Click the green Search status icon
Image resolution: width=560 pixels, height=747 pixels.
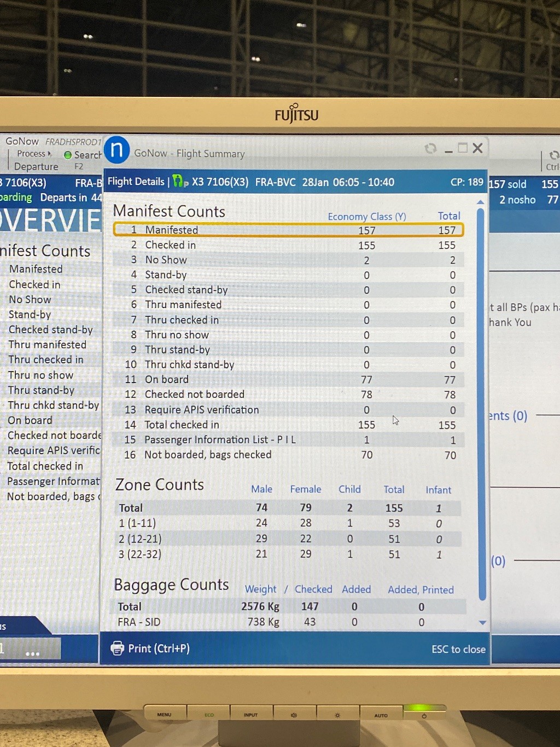68,155
